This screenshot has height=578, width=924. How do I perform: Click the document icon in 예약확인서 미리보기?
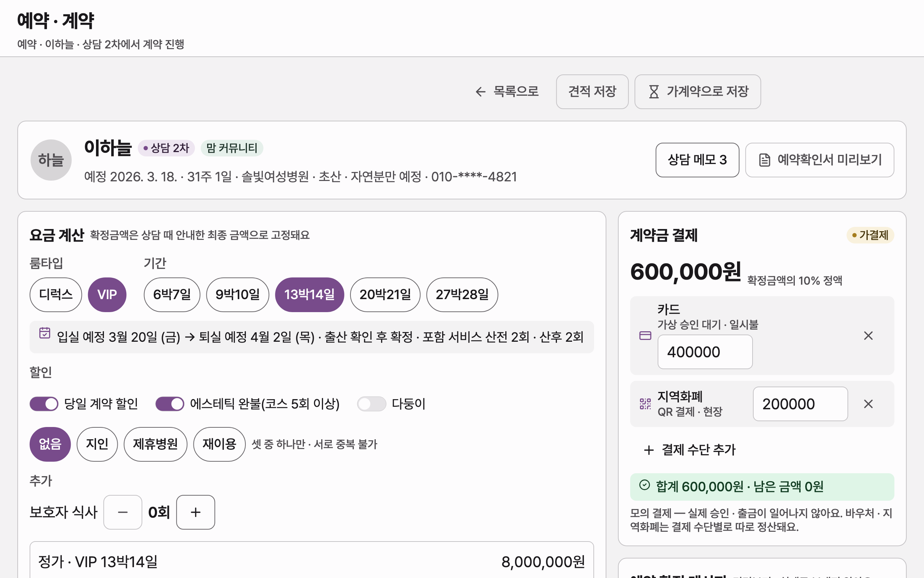[x=764, y=160]
